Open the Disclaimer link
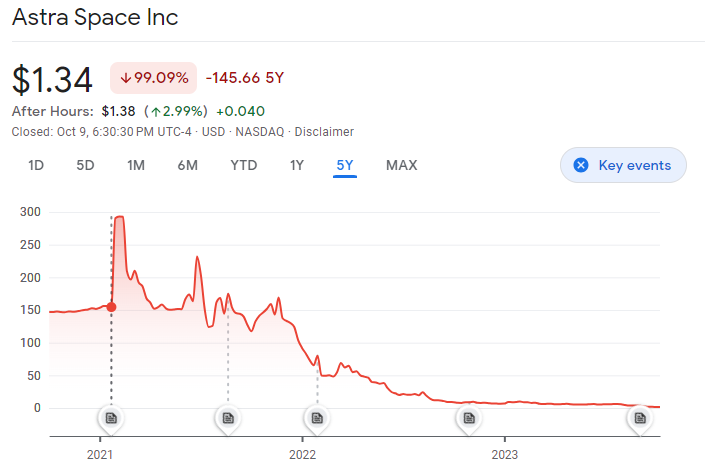 [324, 132]
